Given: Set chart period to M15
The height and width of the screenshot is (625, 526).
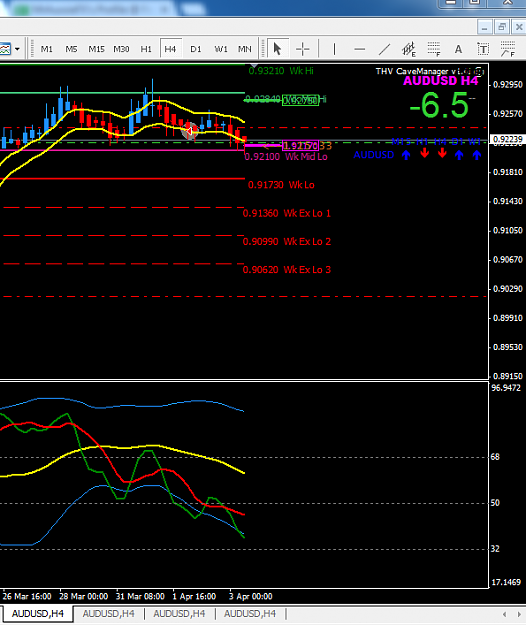Looking at the screenshot, I should pyautogui.click(x=96, y=49).
